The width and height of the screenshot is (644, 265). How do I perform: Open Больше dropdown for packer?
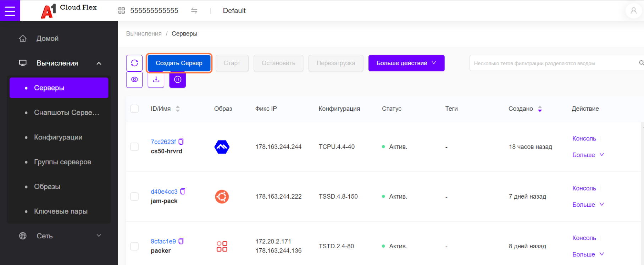coord(588,254)
